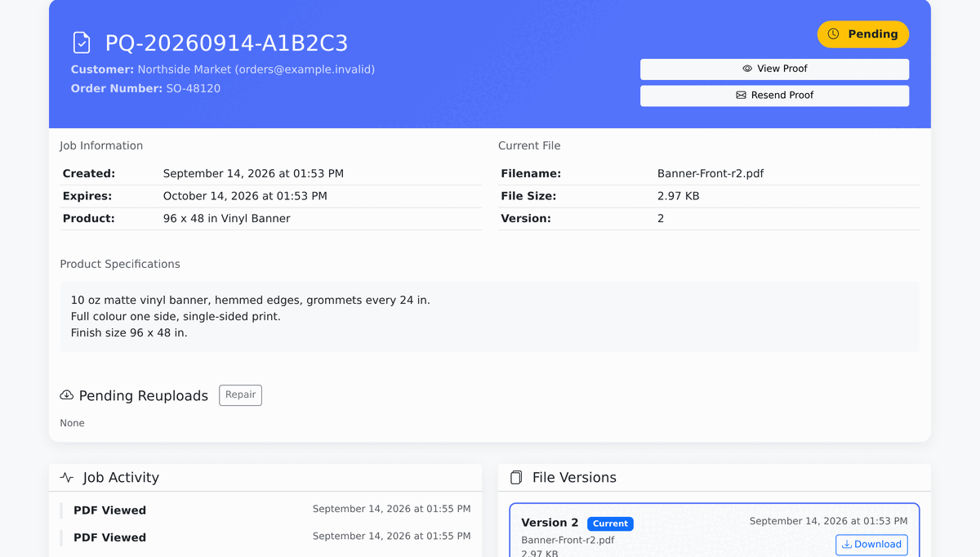Click the Expires date October 14, 2026

[x=245, y=196]
